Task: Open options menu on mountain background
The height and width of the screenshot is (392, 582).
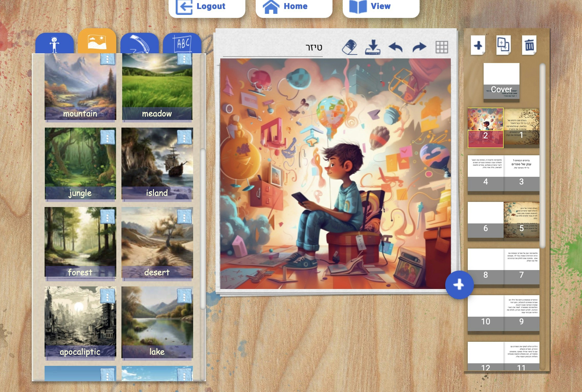Action: 108,59
